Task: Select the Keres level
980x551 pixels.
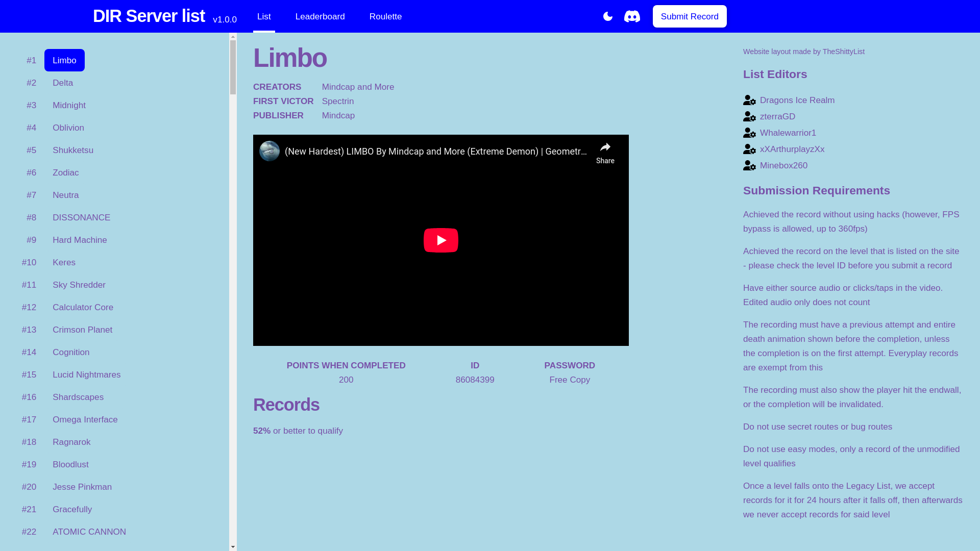Action: (x=64, y=262)
